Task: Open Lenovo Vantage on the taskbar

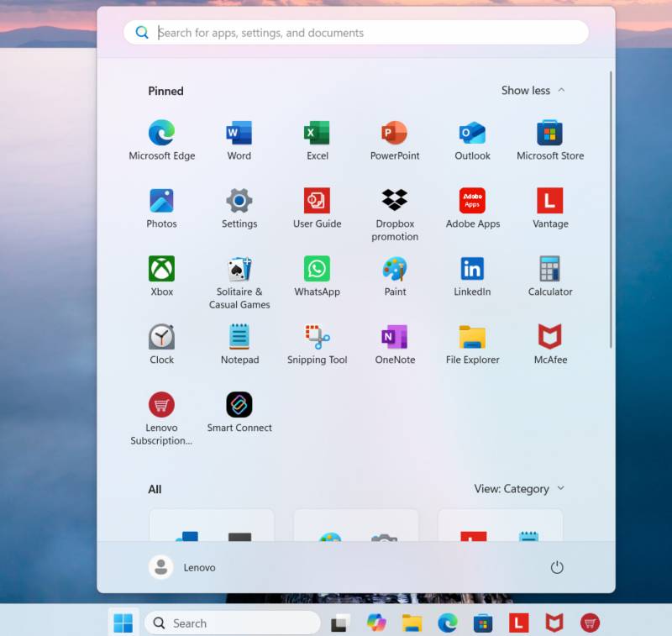Action: 518,623
